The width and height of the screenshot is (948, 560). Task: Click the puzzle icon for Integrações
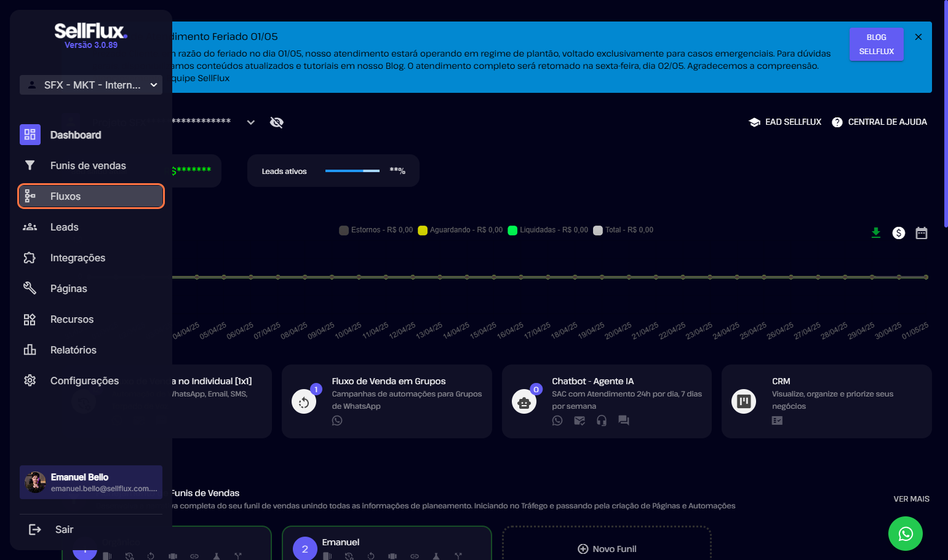[30, 258]
